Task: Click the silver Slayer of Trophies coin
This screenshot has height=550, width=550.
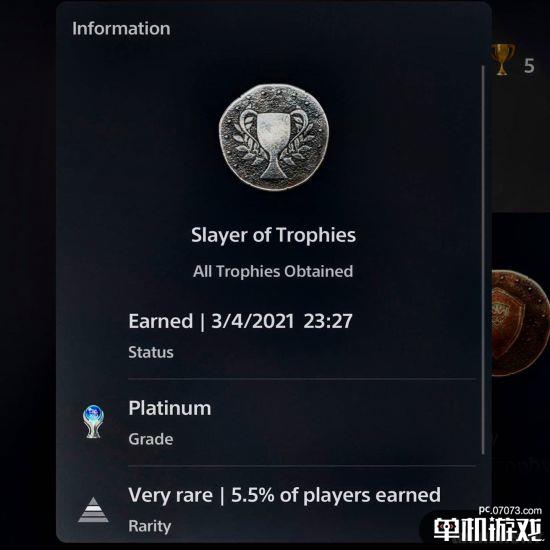Action: [274, 137]
